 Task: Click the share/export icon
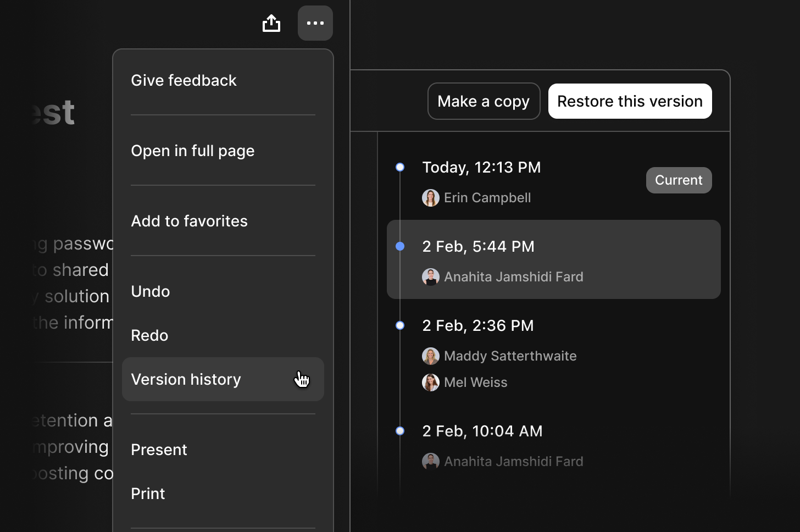tap(271, 23)
